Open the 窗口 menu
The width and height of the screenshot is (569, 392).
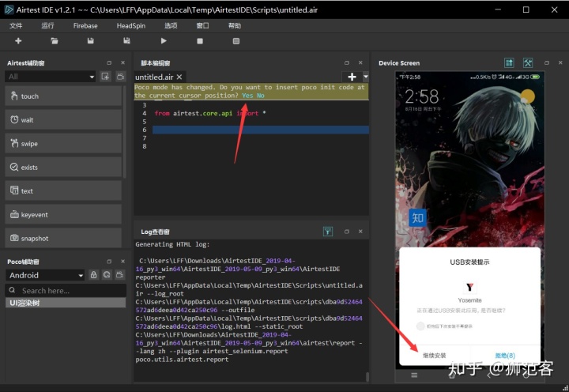(x=202, y=25)
